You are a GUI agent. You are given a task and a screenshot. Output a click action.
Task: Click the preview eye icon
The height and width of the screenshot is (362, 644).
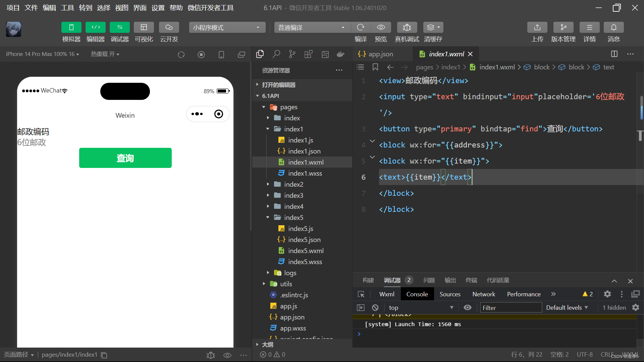pyautogui.click(x=381, y=27)
